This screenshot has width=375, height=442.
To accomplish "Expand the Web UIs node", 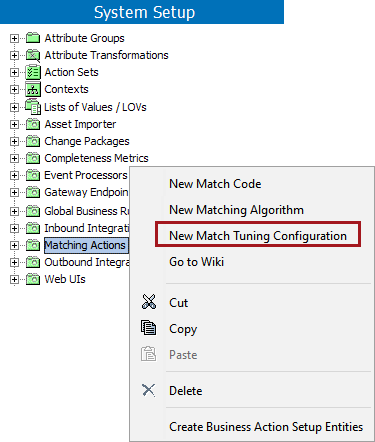I will pyautogui.click(x=14, y=279).
